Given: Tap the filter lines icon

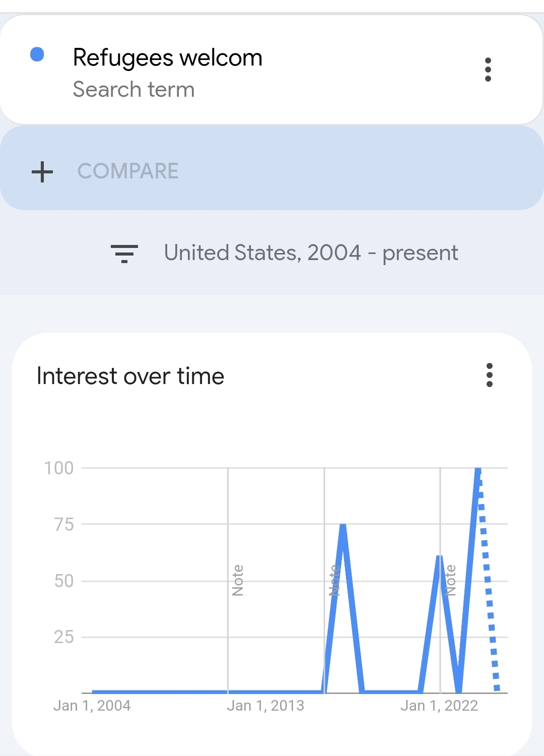Looking at the screenshot, I should point(124,253).
